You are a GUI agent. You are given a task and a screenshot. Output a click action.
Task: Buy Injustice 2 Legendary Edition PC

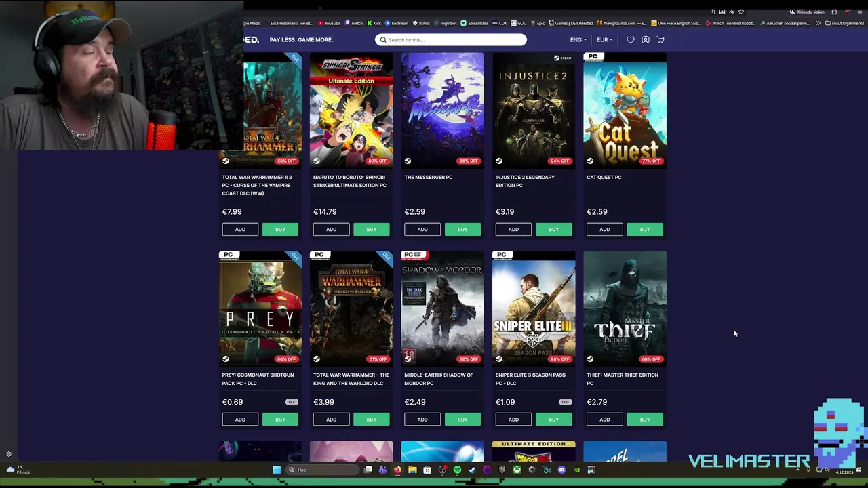tap(553, 229)
